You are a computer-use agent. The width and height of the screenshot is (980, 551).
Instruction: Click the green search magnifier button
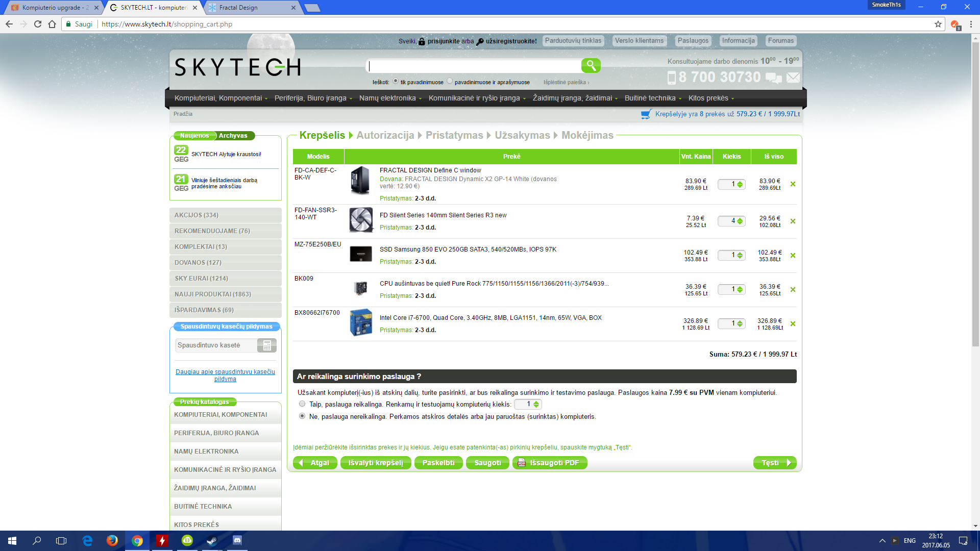pyautogui.click(x=591, y=65)
